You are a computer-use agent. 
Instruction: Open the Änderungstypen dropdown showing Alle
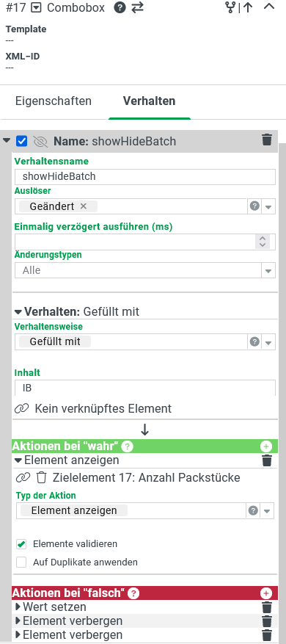point(145,271)
